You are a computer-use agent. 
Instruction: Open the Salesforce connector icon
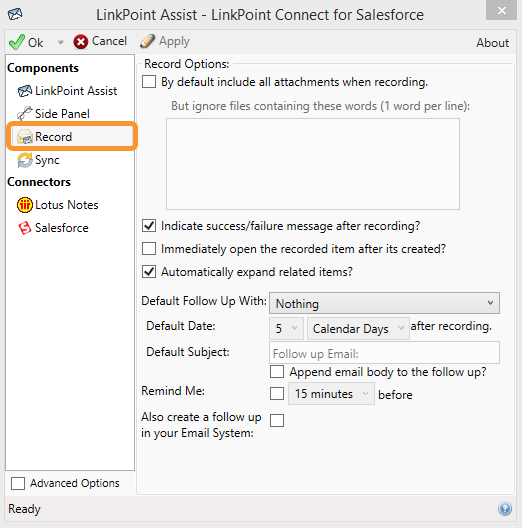tap(25, 228)
